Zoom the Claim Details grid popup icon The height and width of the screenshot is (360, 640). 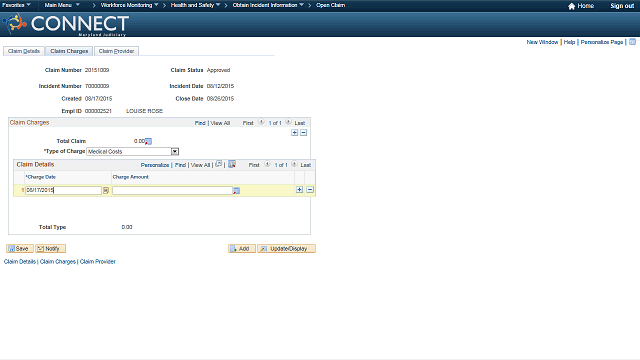click(x=219, y=164)
